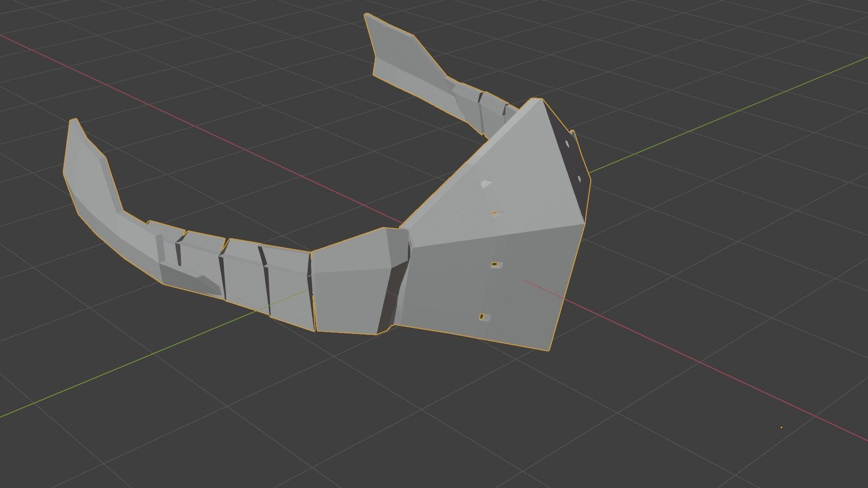868x488 pixels.
Task: Click the small orange origin dot
Action: [x=781, y=427]
